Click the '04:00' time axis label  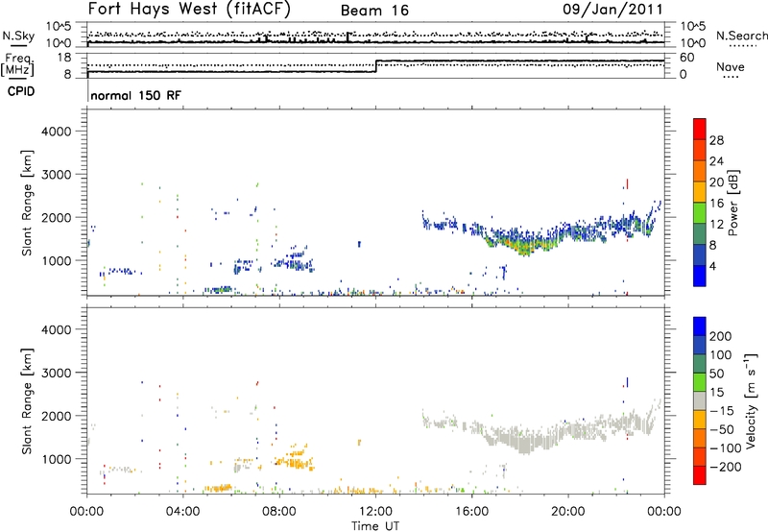tap(182, 512)
